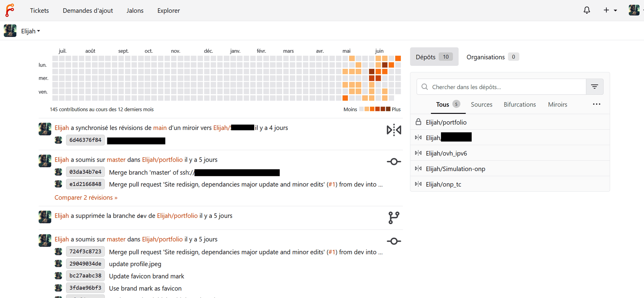Click Comparer 2 révisions link

86,198
